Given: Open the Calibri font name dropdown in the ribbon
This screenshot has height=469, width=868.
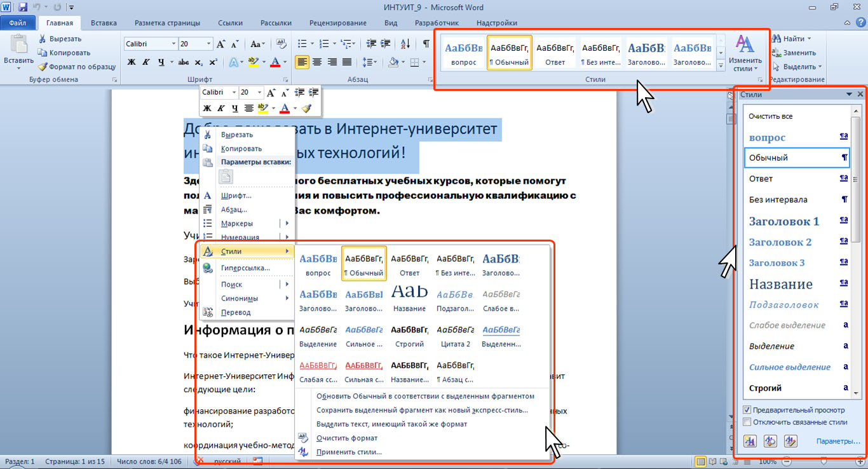Looking at the screenshot, I should click(173, 44).
